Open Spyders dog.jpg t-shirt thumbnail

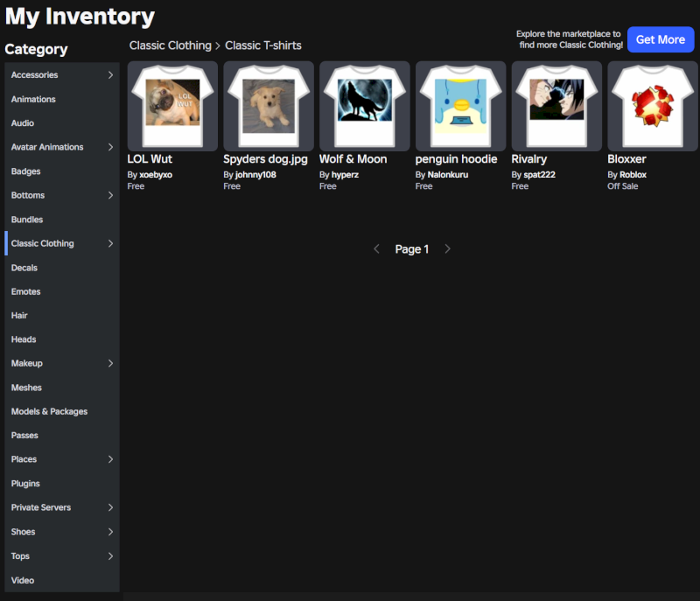[x=269, y=106]
